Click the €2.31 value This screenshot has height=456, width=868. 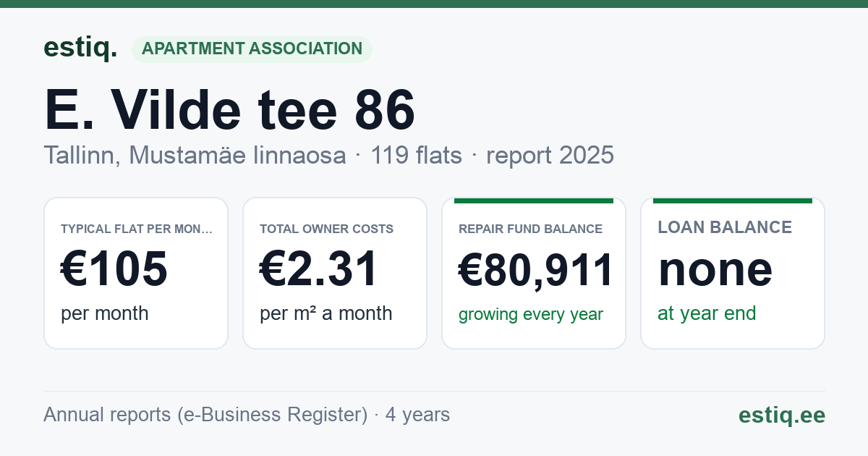coord(319,269)
